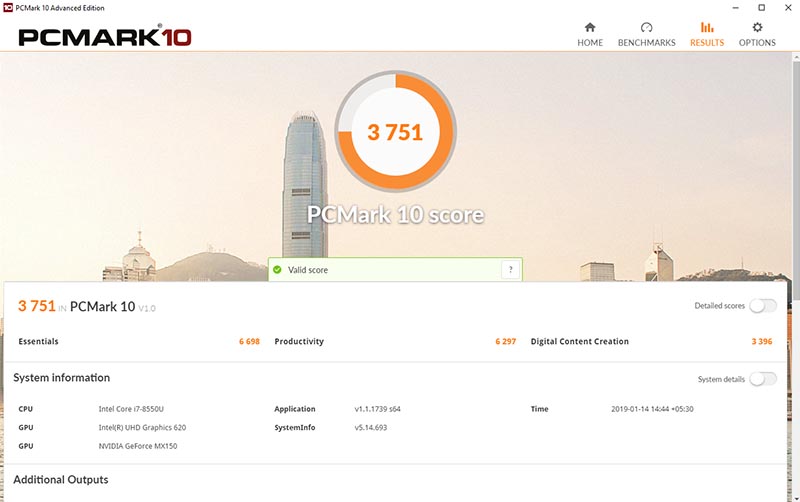Go to the Home section
The image size is (800, 502).
point(590,34)
